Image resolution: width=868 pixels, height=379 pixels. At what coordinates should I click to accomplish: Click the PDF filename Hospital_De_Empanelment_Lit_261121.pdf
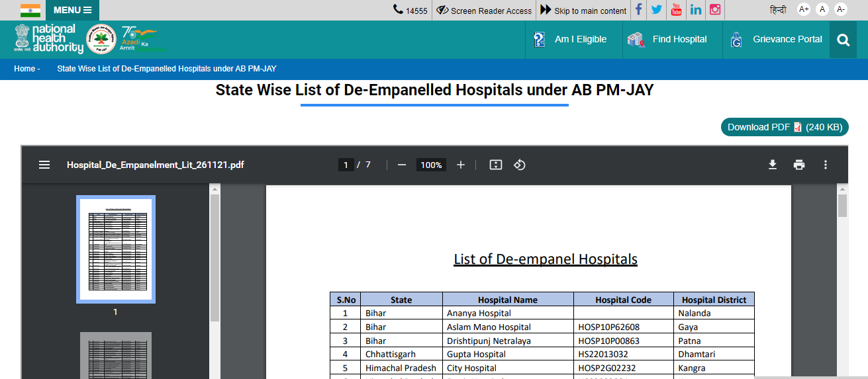(156, 165)
